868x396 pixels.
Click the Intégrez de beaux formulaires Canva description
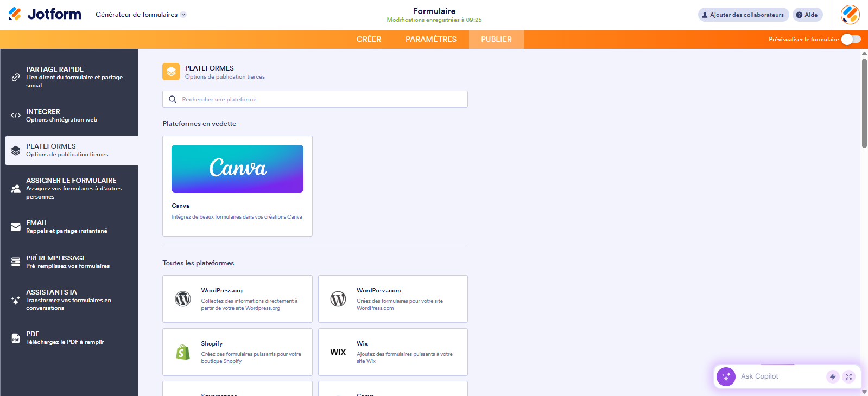pos(237,217)
